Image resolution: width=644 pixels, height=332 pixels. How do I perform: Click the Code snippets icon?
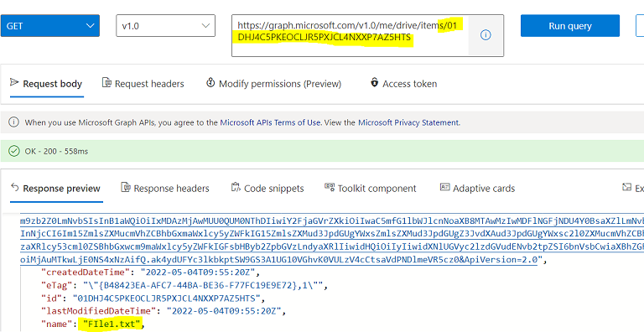pos(236,187)
